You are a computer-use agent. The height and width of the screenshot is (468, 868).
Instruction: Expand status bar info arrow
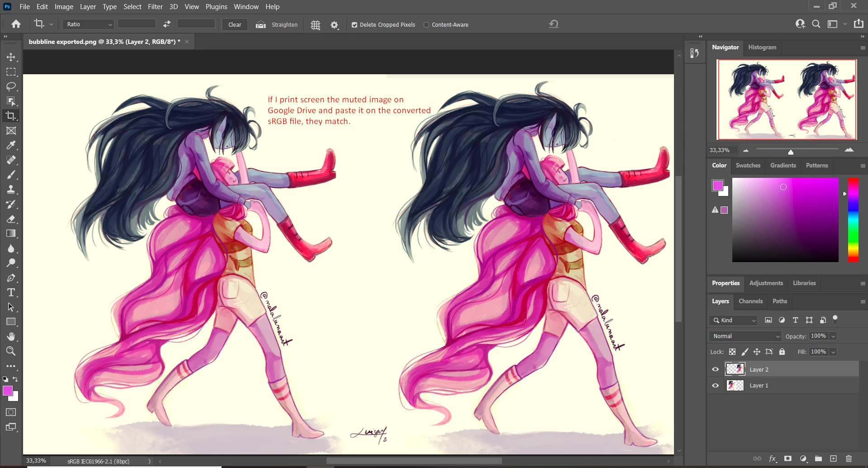[149, 461]
